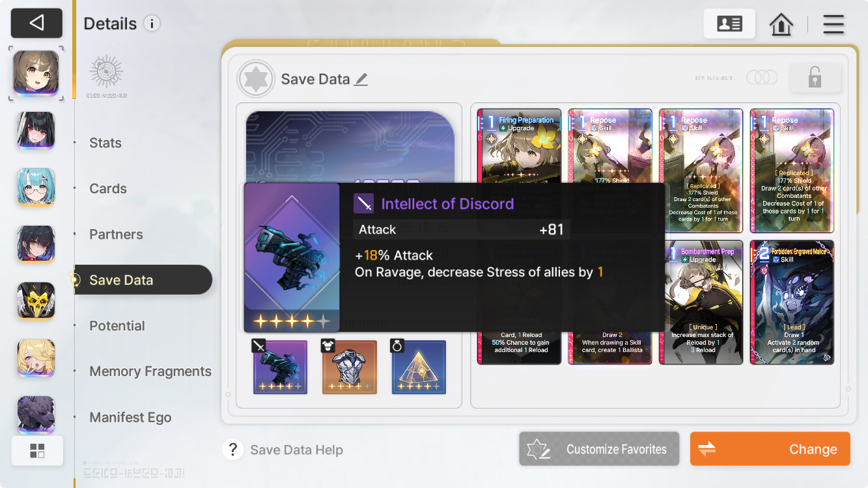This screenshot has width=868, height=488.
Task: Open the hamburger menu icon
Action: click(x=833, y=25)
